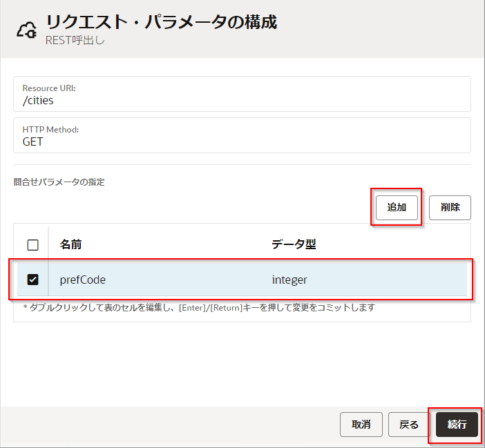Click the /cities value in Resource URI

[38, 100]
